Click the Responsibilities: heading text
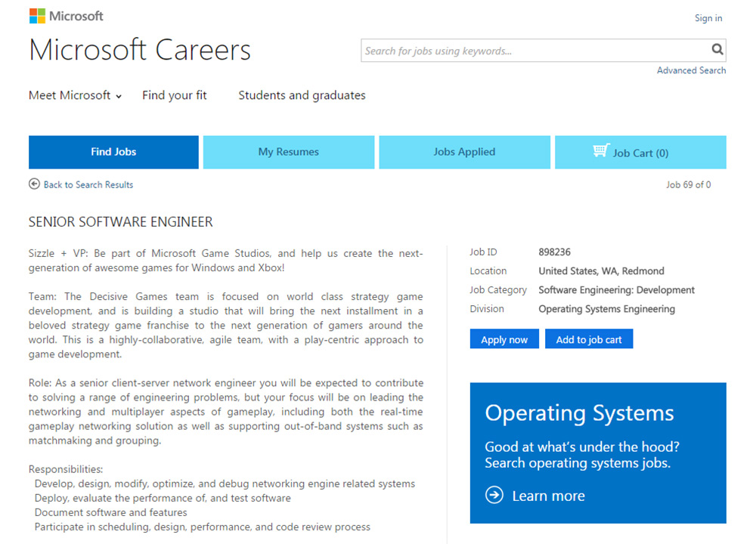The width and height of the screenshot is (756, 544). coord(66,469)
